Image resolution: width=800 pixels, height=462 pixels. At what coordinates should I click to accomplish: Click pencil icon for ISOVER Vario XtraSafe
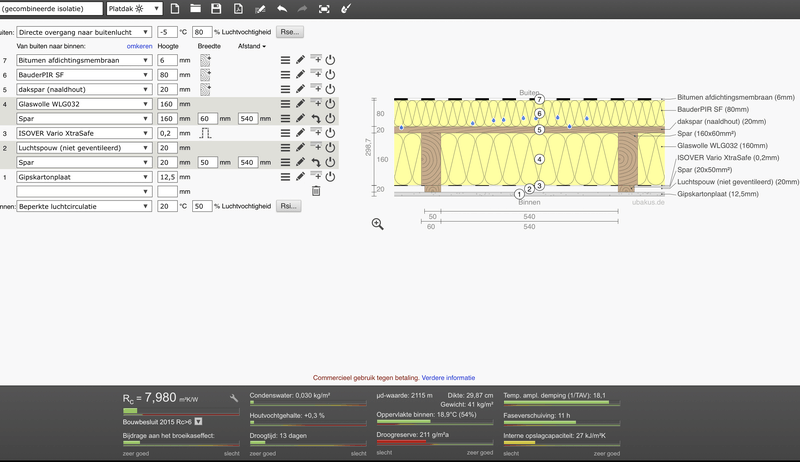(301, 133)
